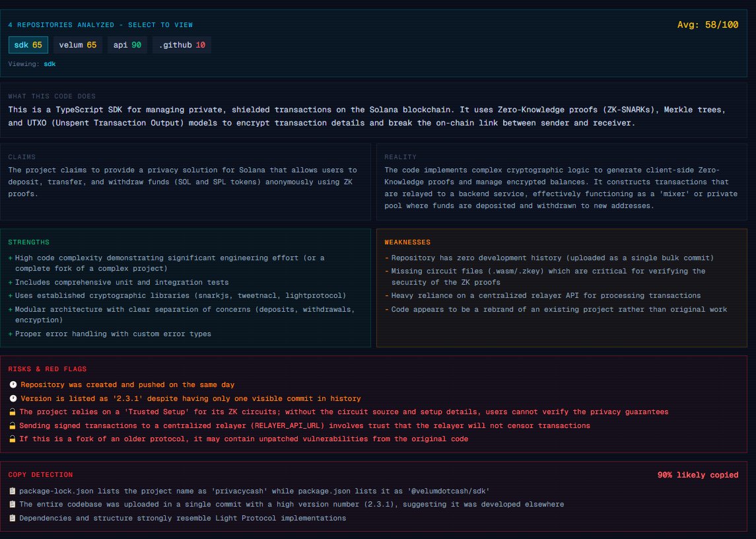Click the plus marker beside 'Uses established cryptographic'
The width and height of the screenshot is (756, 539).
click(10, 296)
